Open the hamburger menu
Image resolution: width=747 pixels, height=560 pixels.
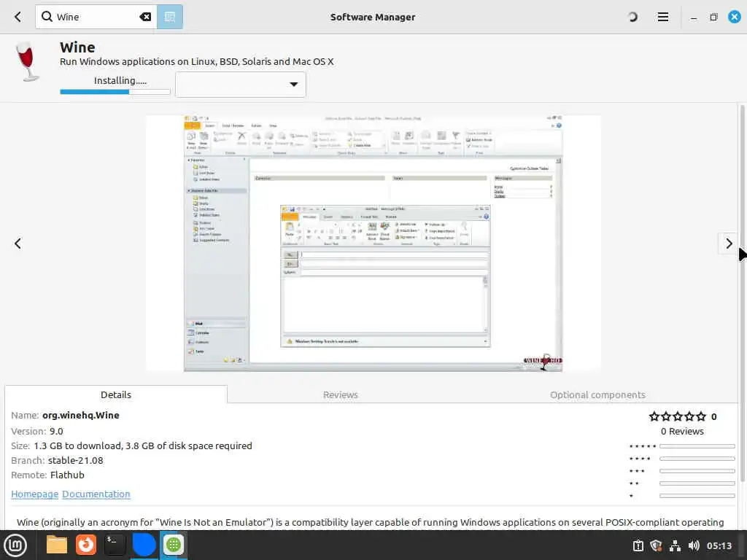tap(662, 17)
